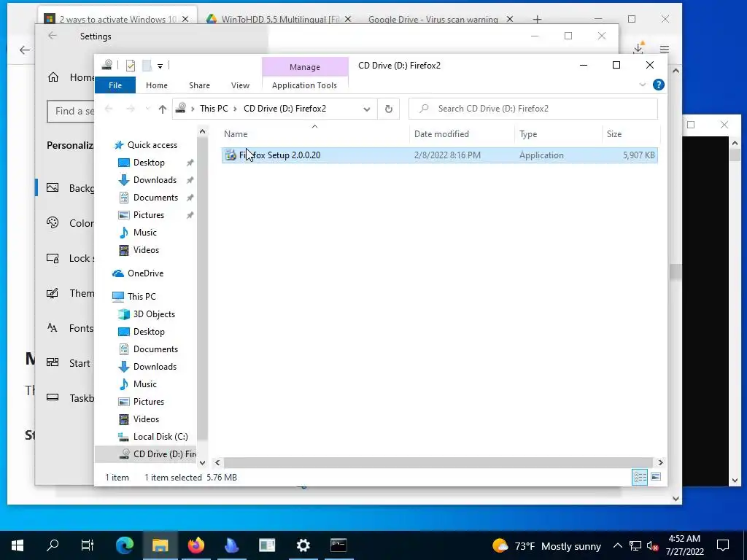The height and width of the screenshot is (560, 747).
Task: Click navigation pane scroll down arrow
Action: pyautogui.click(x=203, y=463)
